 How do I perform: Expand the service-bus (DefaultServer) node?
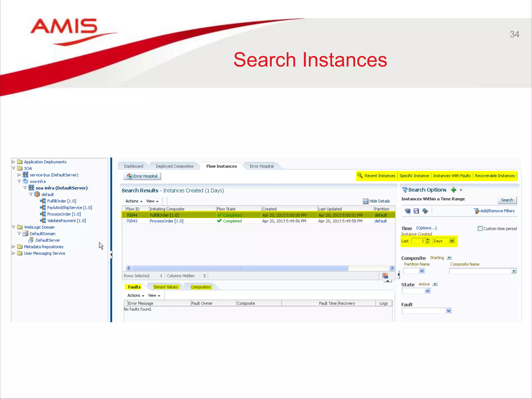[x=19, y=175]
